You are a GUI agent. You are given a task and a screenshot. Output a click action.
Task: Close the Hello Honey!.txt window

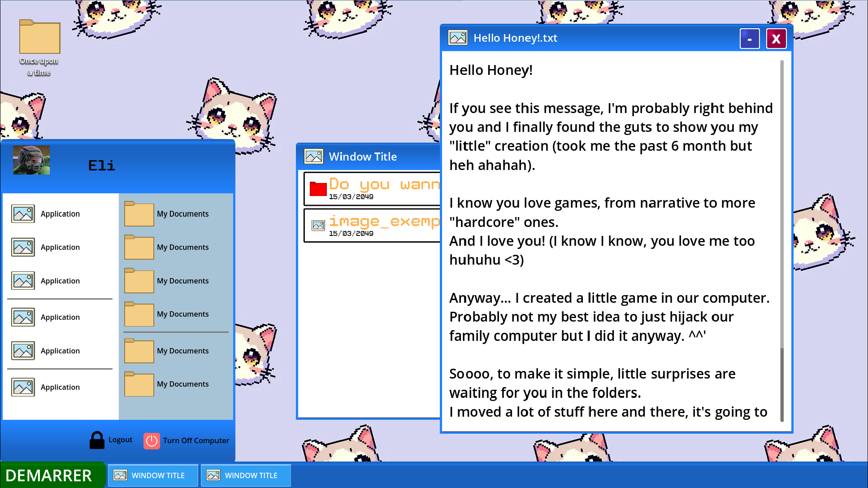tap(776, 39)
